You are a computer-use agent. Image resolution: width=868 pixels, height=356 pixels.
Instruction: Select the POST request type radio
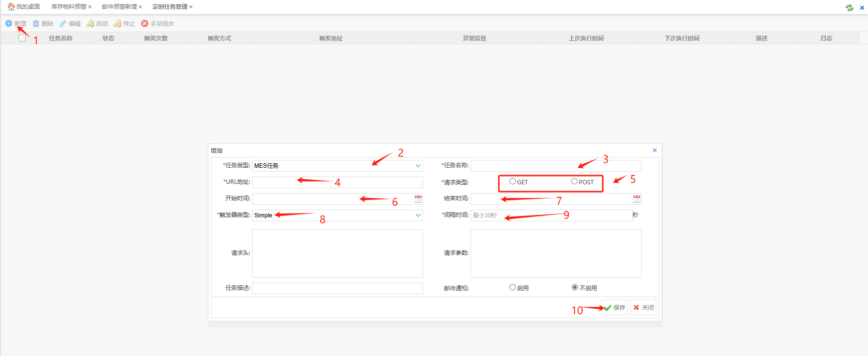pos(574,181)
